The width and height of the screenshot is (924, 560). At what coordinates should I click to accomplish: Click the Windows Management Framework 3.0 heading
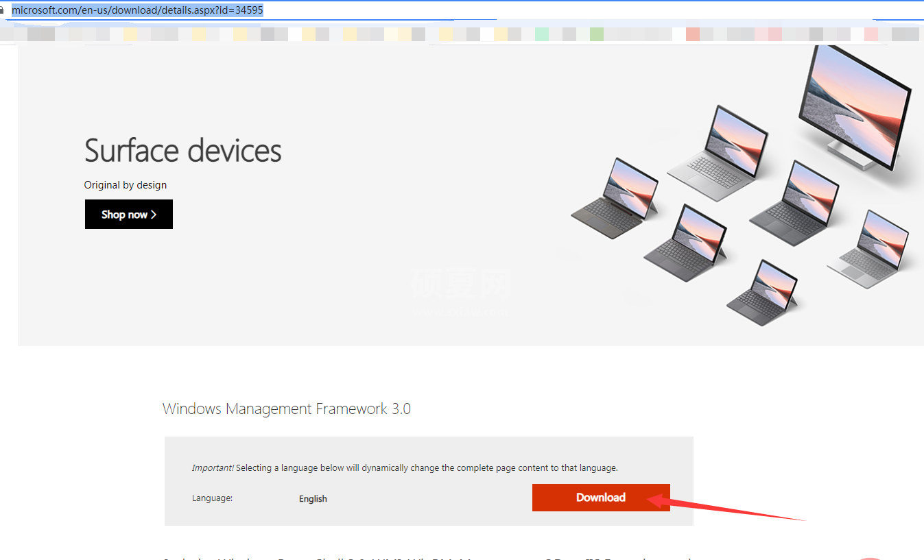[287, 409]
